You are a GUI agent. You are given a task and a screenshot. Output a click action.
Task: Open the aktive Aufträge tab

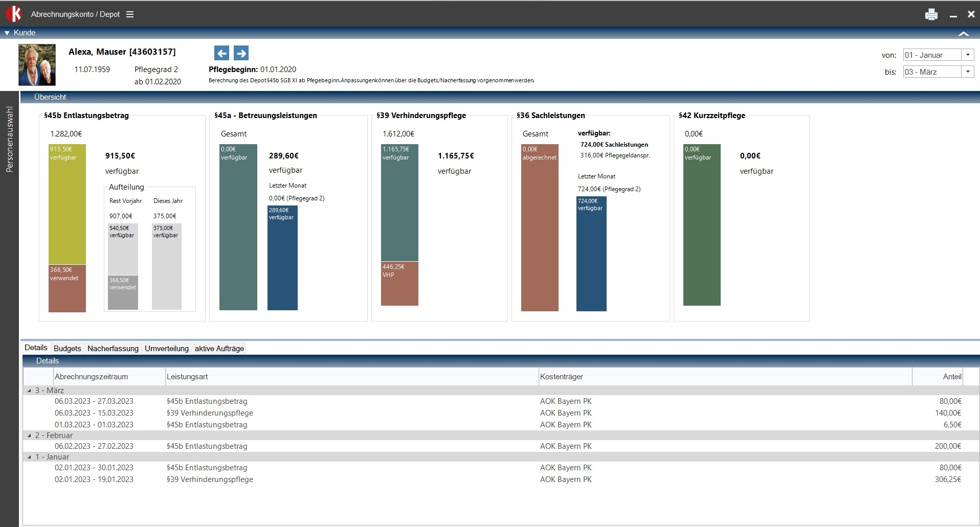219,348
